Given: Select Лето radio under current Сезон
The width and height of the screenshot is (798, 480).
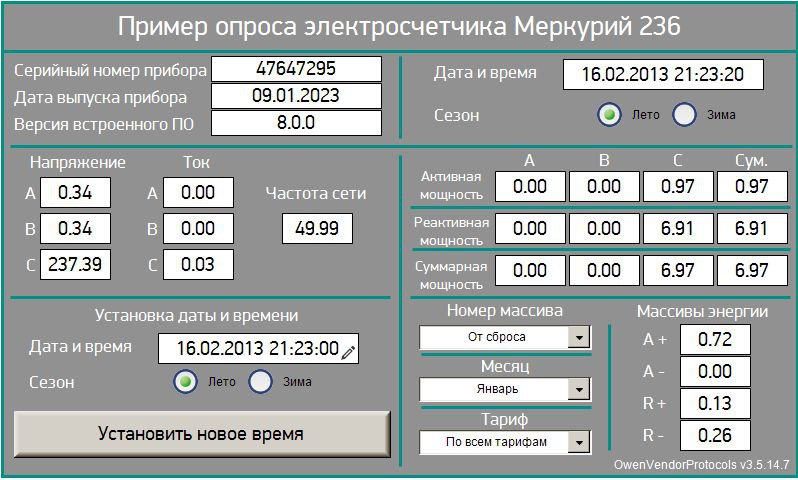Looking at the screenshot, I should pyautogui.click(x=609, y=115).
